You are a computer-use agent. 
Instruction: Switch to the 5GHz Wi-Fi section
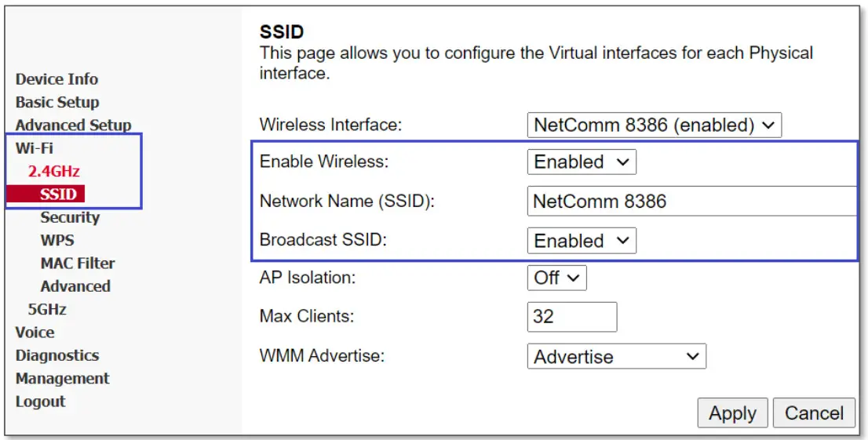[47, 309]
